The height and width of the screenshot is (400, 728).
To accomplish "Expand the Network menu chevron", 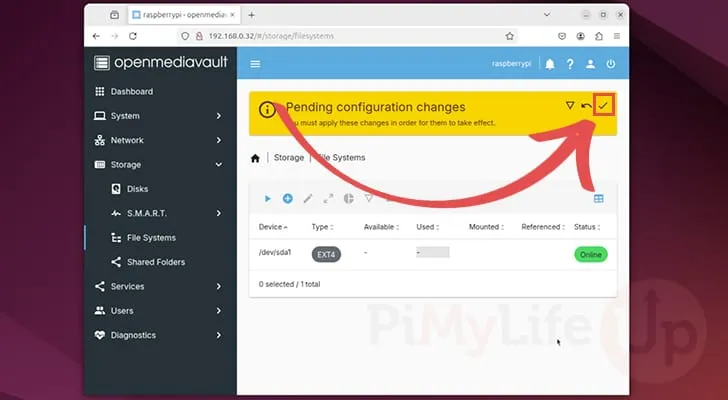I will pyautogui.click(x=219, y=140).
